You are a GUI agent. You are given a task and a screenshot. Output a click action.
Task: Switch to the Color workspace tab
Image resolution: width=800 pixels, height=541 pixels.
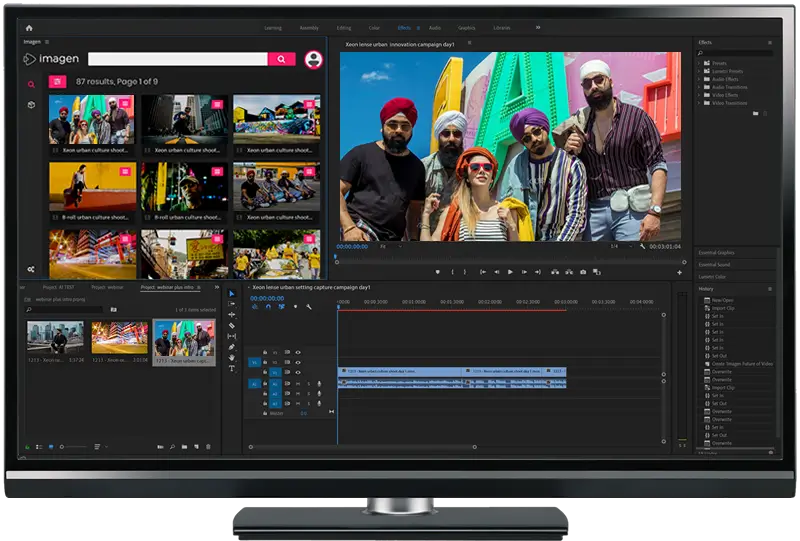[374, 27]
